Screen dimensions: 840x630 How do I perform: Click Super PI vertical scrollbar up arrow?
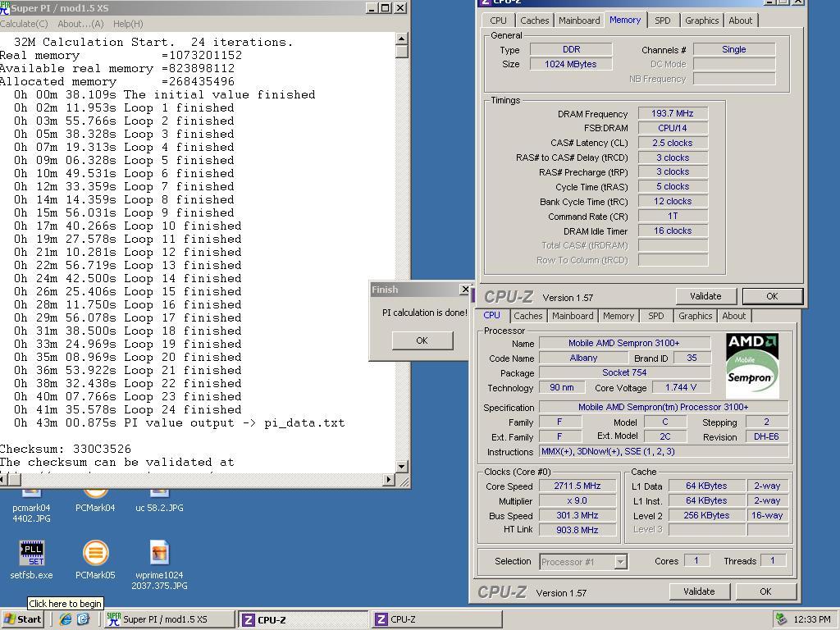tap(402, 38)
